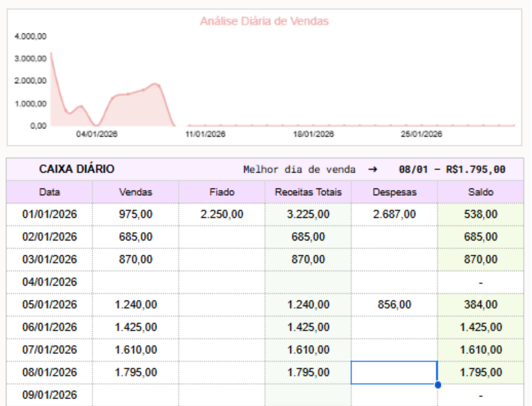This screenshot has height=406, width=532.
Task: Click the 18/01/2026 label on the chart axis
Action: pos(313,134)
